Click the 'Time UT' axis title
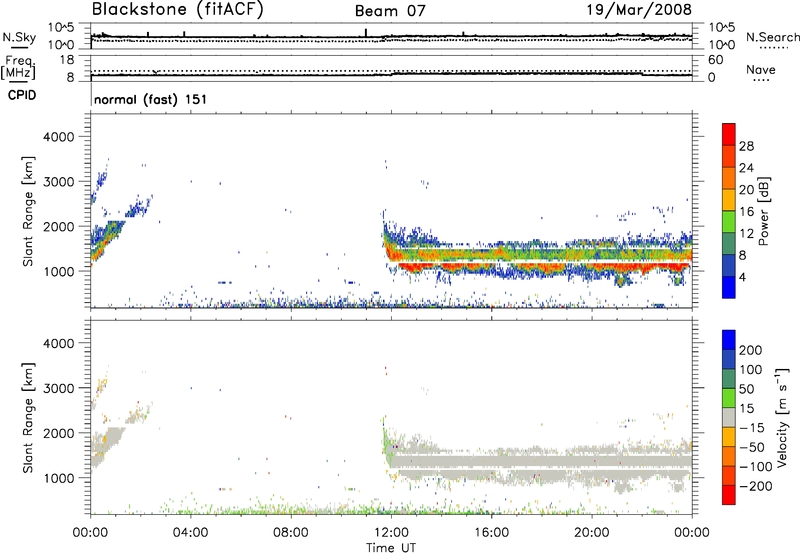Viewport: 800px width, 554px height. pos(391,548)
